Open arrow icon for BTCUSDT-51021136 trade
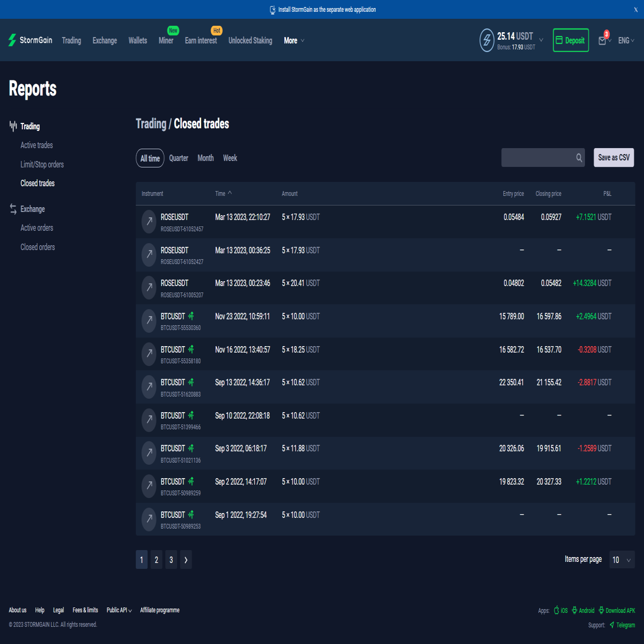The width and height of the screenshot is (644, 644). click(149, 453)
